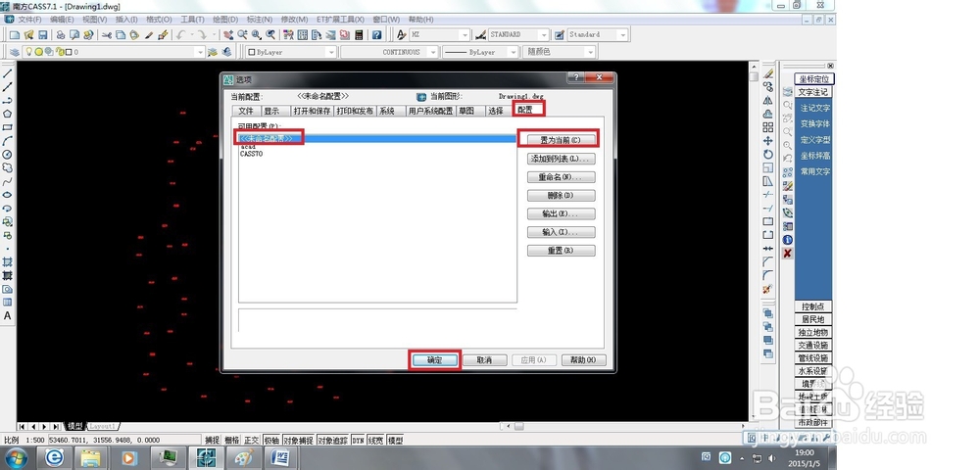
Task: Select the Mirror tool in modify toolbar
Action: (768, 101)
